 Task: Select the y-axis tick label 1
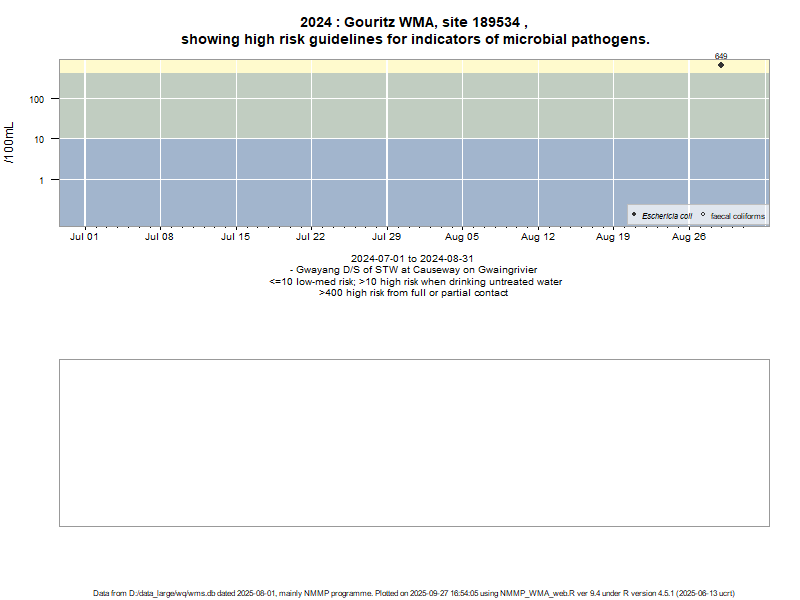pos(42,180)
